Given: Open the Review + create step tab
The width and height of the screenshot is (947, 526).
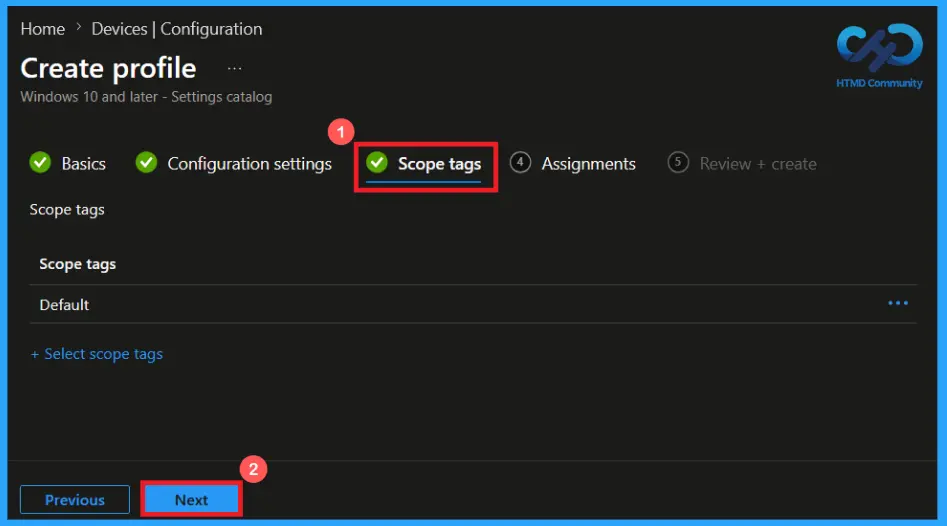Looking at the screenshot, I should point(742,164).
